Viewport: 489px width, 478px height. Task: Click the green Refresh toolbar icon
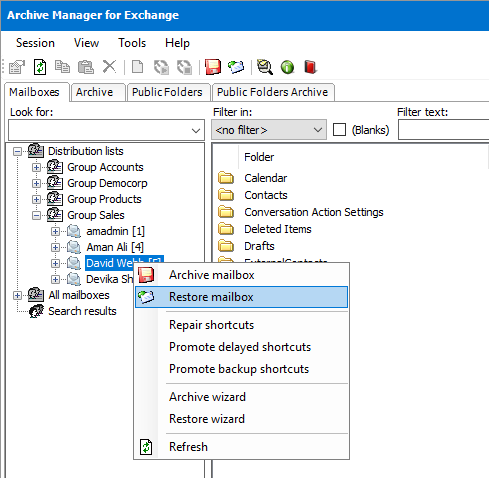(x=40, y=67)
